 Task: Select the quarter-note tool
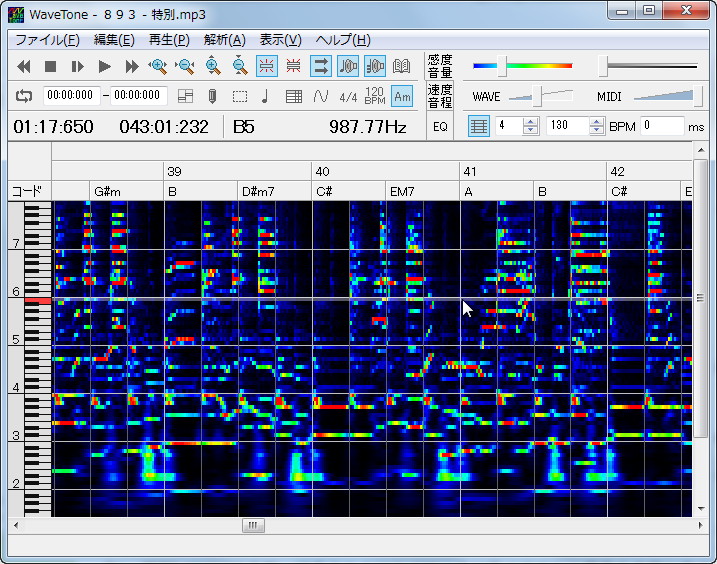pyautogui.click(x=265, y=97)
